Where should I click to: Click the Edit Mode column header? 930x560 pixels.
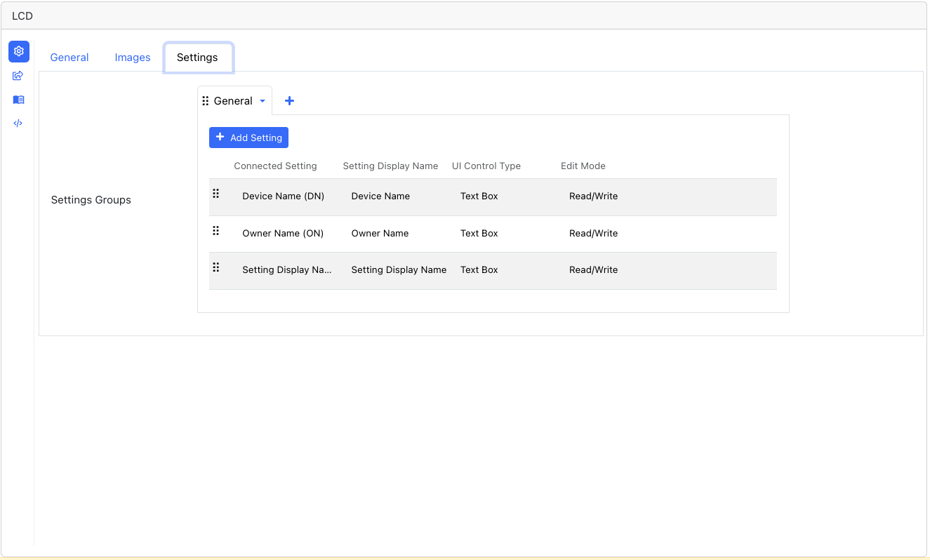(x=583, y=166)
